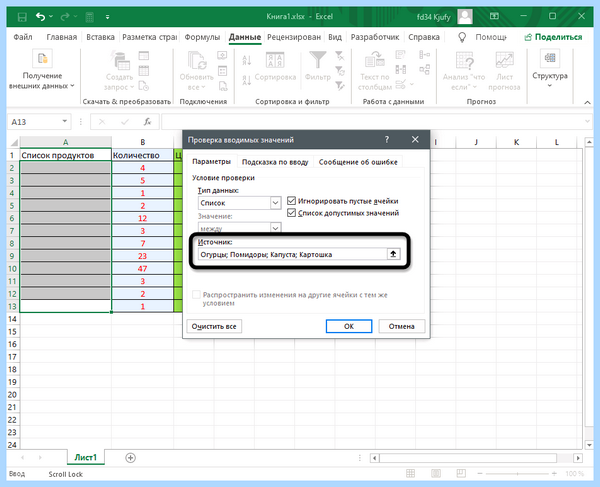This screenshot has width=600, height=487.
Task: Click the vertical scrollbar down arrow
Action: pos(589,445)
